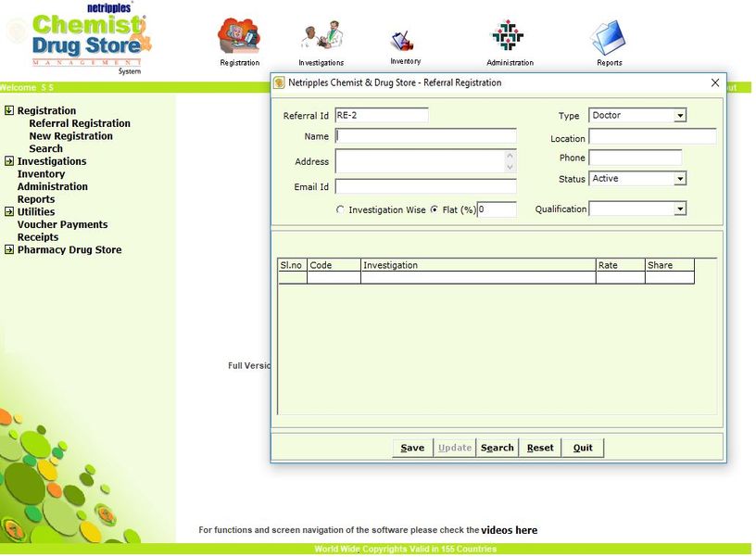Click the Search button in the dialog

pyautogui.click(x=498, y=448)
